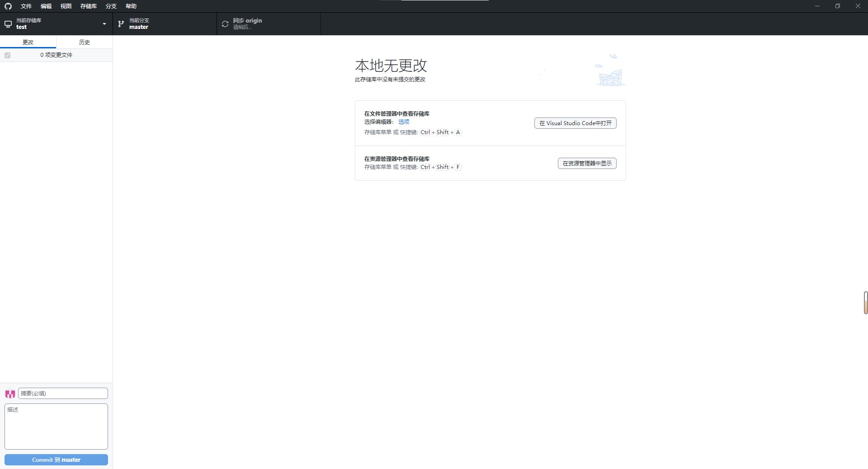Image resolution: width=868 pixels, height=469 pixels.
Task: Expand the current repository dropdown arrow
Action: pyautogui.click(x=104, y=24)
